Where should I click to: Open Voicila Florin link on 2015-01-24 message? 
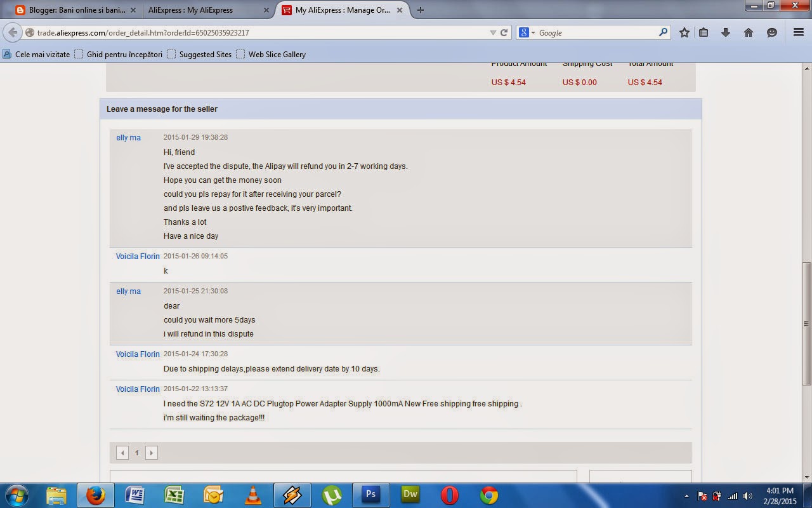[x=138, y=354]
